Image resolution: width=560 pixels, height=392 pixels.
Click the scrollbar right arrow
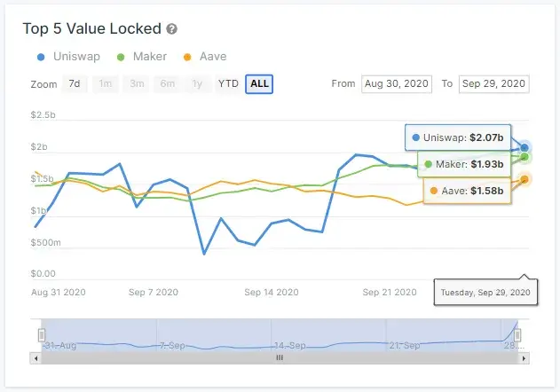coord(525,358)
